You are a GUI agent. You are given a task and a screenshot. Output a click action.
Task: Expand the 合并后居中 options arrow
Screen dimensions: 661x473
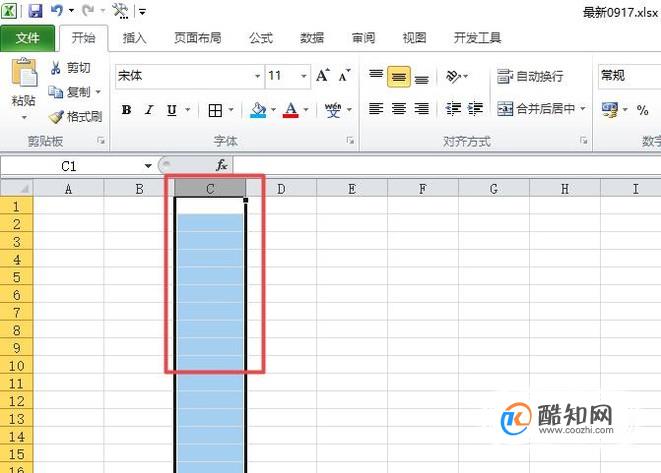[583, 109]
